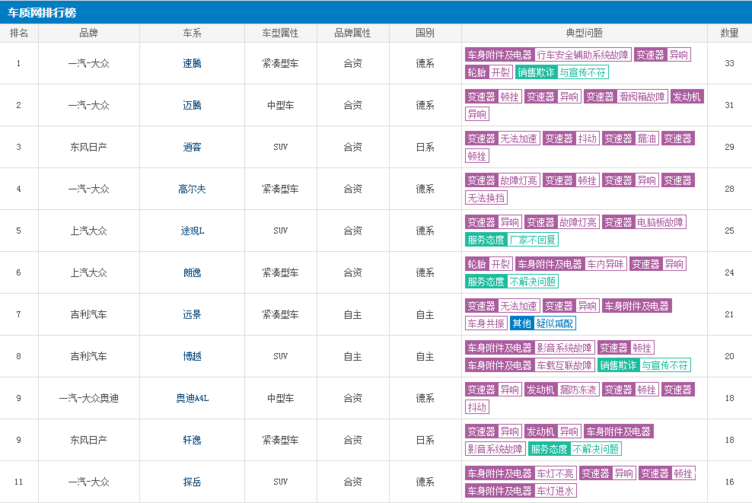The width and height of the screenshot is (752, 503).
Task: Click the 国别 column header
Action: (x=425, y=33)
